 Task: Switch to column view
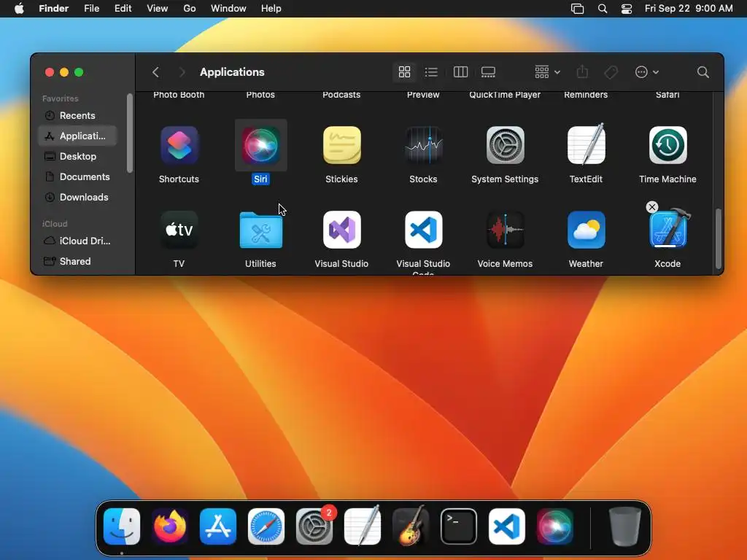(460, 72)
